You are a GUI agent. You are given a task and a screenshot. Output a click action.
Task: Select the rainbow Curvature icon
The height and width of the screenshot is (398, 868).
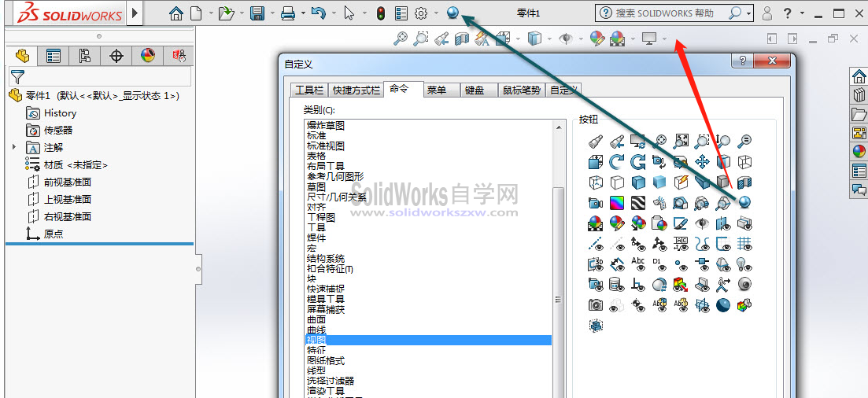pos(616,203)
